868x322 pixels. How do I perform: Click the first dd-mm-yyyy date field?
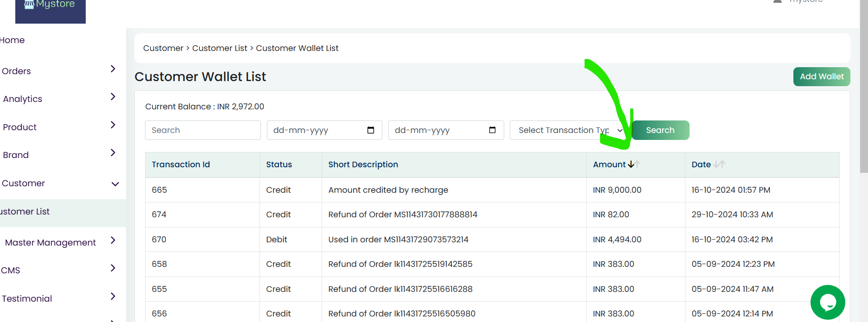[x=324, y=130]
